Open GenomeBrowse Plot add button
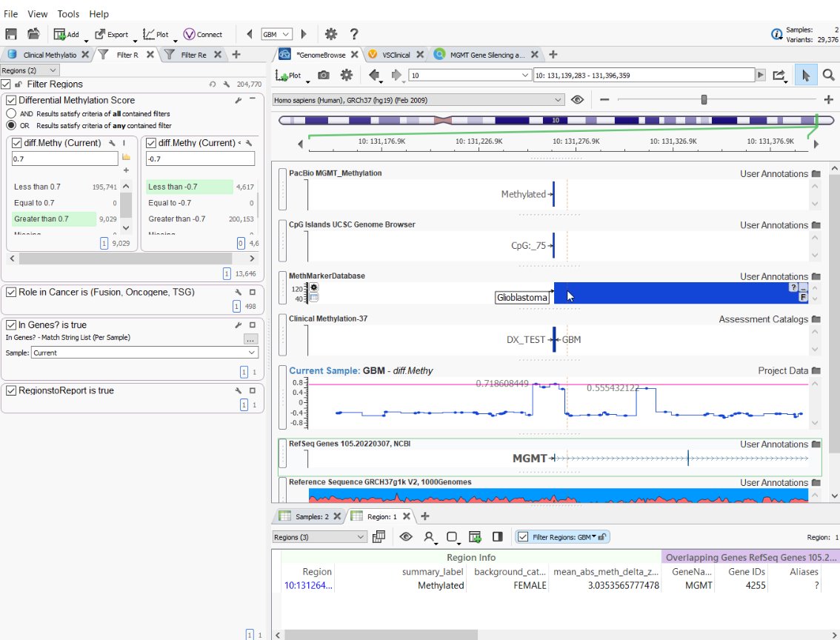 click(x=290, y=76)
